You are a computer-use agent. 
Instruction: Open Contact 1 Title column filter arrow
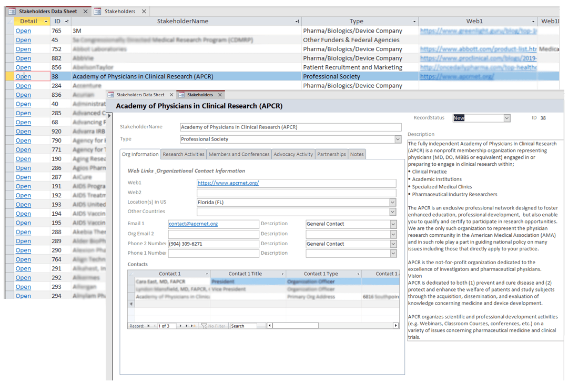coord(282,274)
